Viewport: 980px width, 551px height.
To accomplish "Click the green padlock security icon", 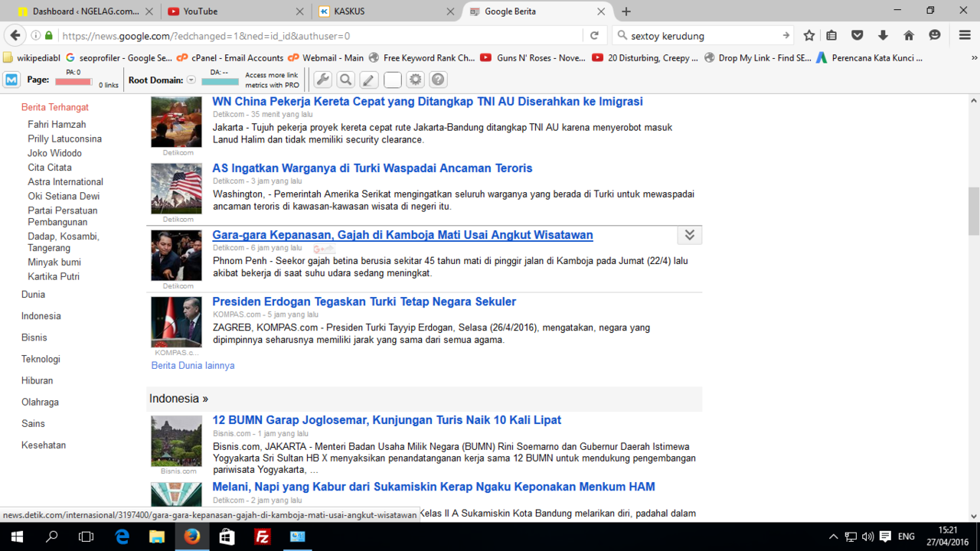I will [x=49, y=35].
